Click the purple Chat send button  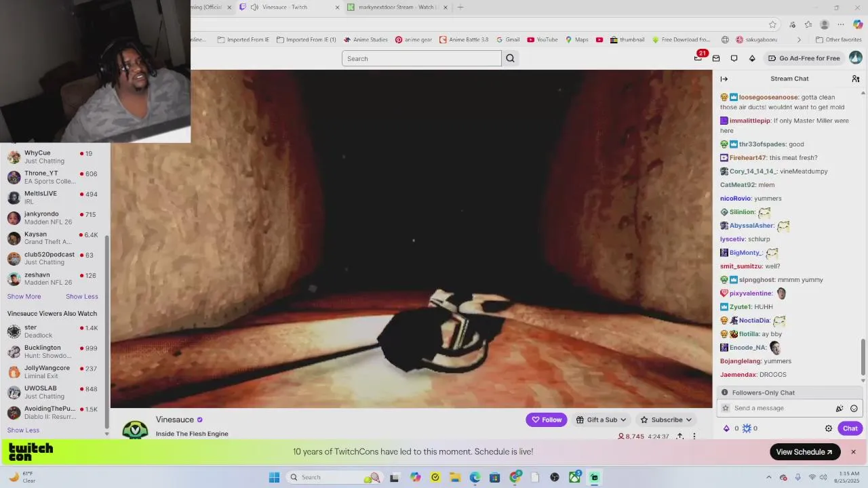[850, 428]
